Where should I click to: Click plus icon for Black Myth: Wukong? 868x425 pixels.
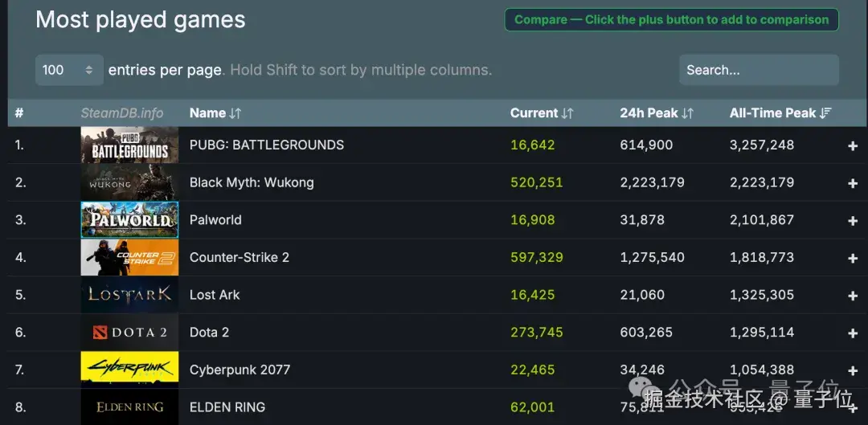[x=853, y=183]
